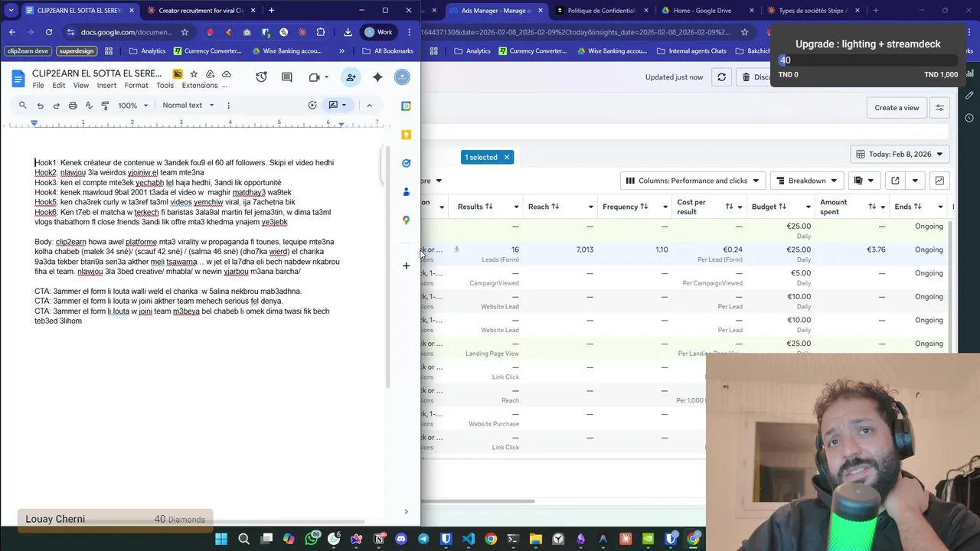Click the search magnifier in Docs toolbar

[x=23, y=105]
